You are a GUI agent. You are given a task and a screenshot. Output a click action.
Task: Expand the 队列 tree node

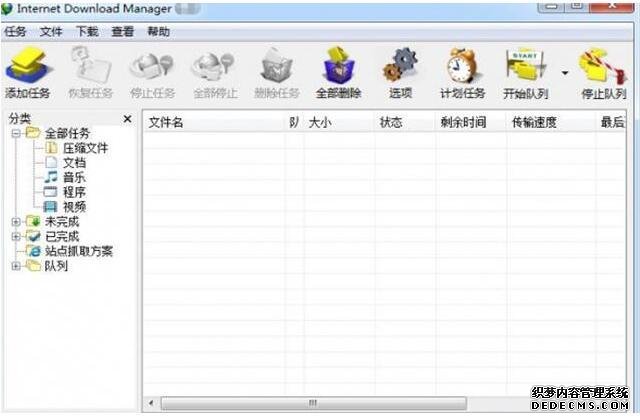pyautogui.click(x=16, y=266)
